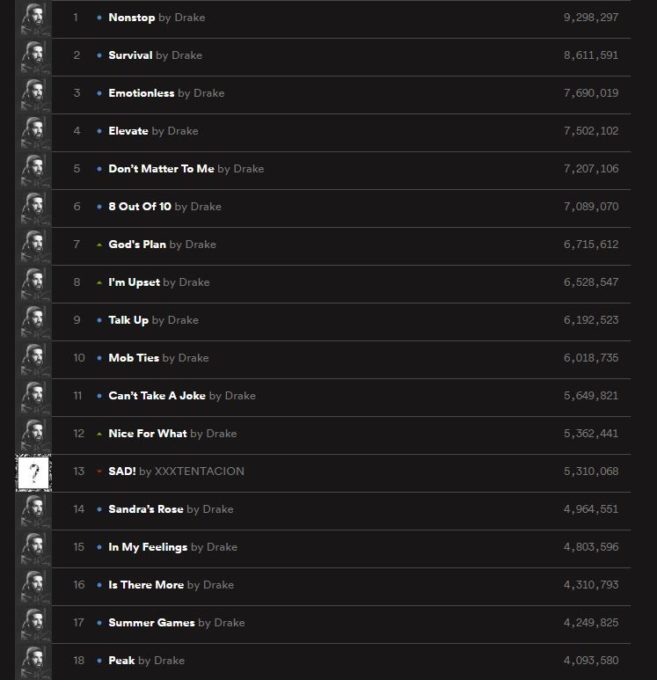The height and width of the screenshot is (680, 657).
Task: Click the Nonstop album cover thumbnail
Action: coord(34,18)
